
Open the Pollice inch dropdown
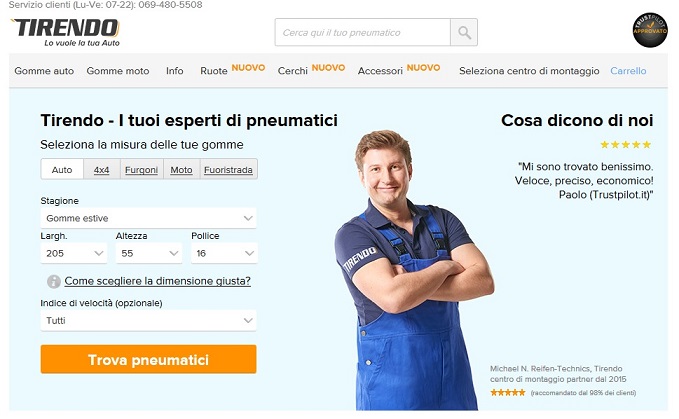(224, 253)
